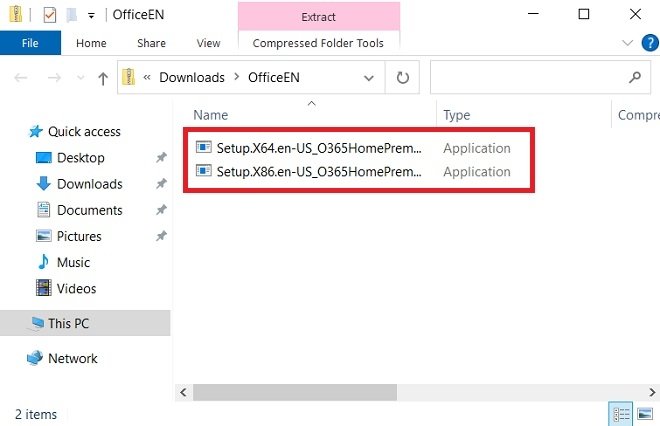
Task: Click the zip folder icon in title bar
Action: pyautogui.click(x=16, y=14)
